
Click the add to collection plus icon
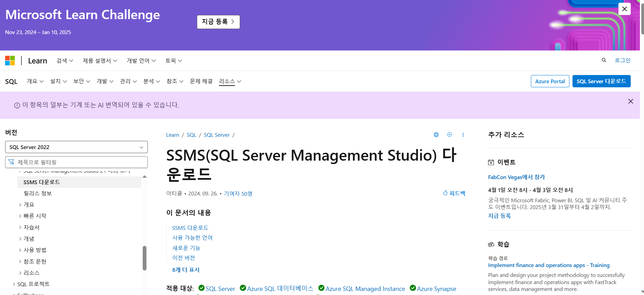[x=450, y=135]
